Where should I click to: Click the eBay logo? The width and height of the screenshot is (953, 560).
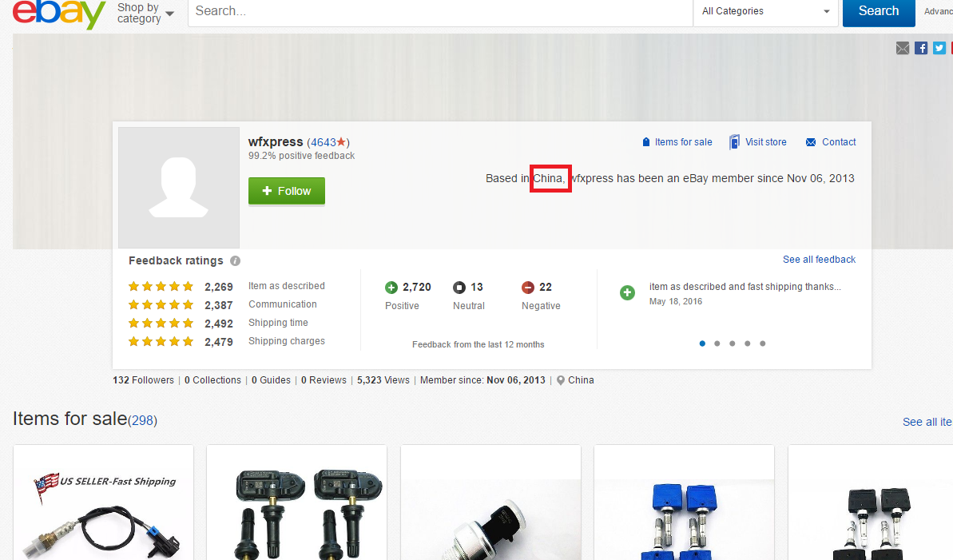pos(59,13)
